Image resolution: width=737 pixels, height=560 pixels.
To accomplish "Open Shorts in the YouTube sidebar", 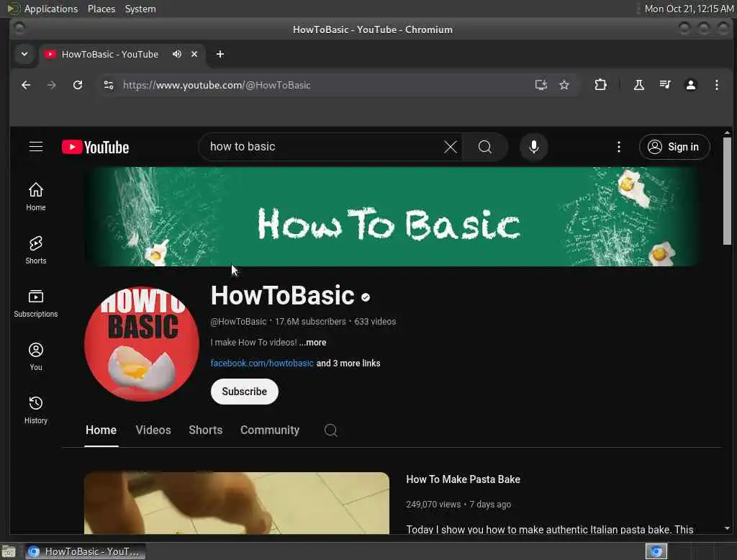I will (36, 250).
